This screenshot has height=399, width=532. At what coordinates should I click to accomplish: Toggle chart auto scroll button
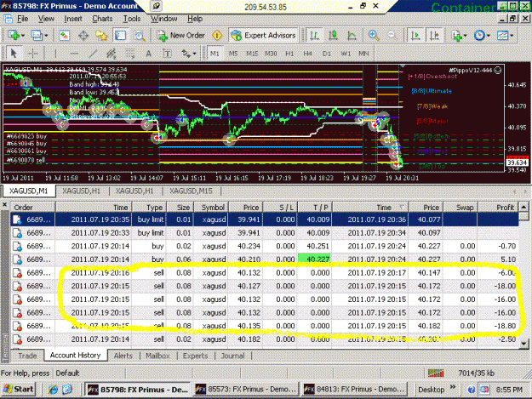[415, 35]
